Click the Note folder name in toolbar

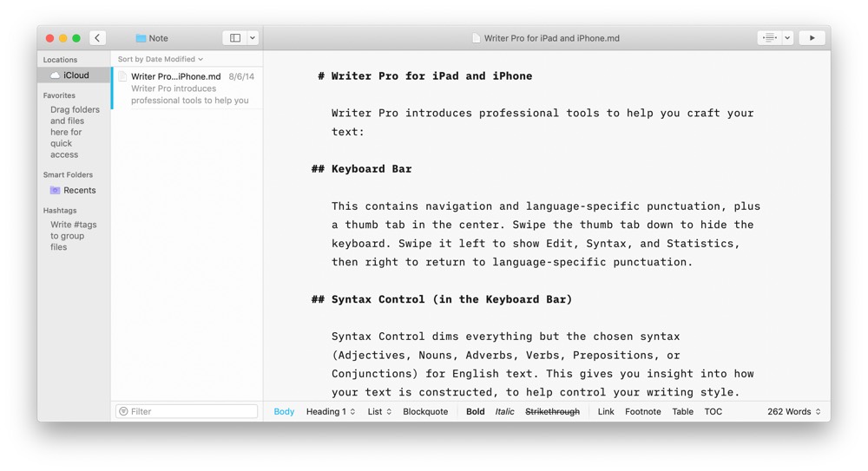[158, 38]
